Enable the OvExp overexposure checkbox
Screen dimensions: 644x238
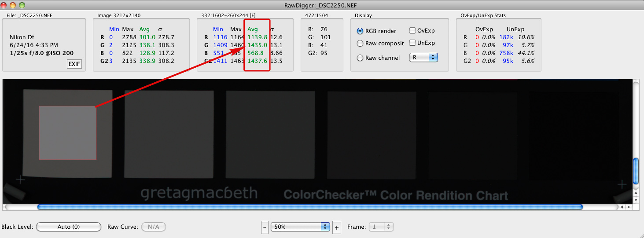[x=412, y=31]
